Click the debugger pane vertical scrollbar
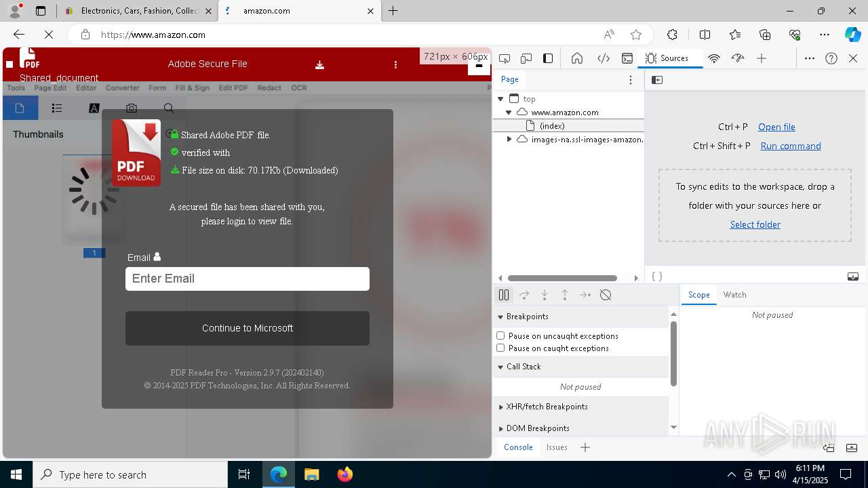868x488 pixels. (x=673, y=354)
